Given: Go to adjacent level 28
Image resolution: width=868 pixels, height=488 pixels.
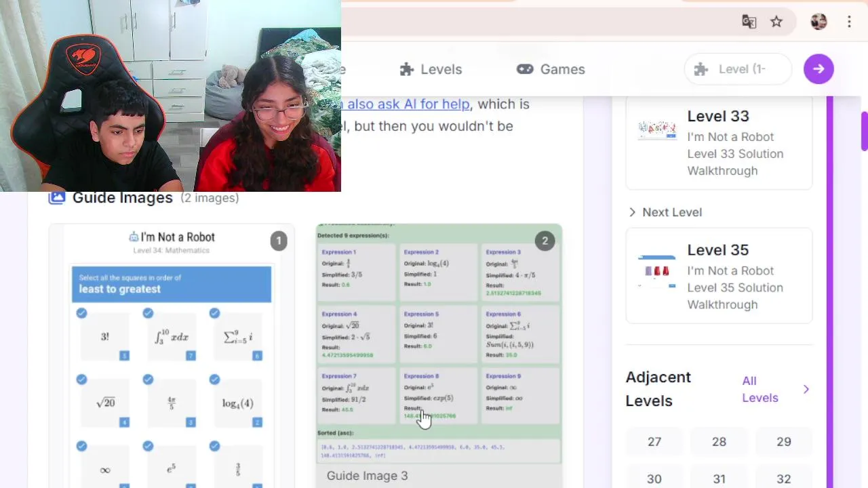Looking at the screenshot, I should [719, 442].
